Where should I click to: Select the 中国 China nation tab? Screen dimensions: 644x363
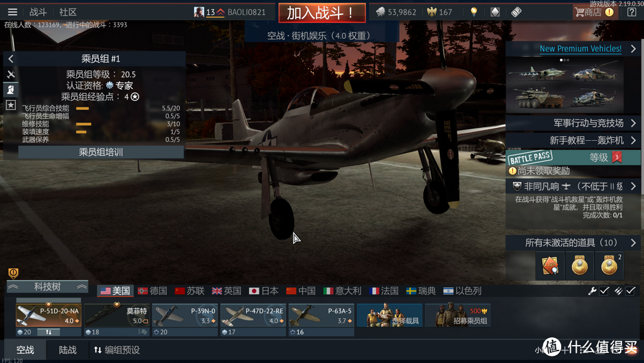(301, 291)
